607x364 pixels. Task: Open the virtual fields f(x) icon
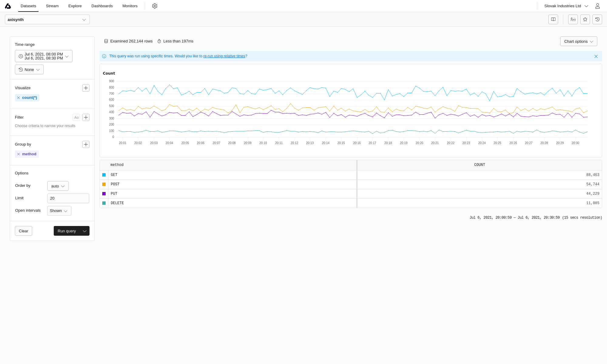click(573, 19)
